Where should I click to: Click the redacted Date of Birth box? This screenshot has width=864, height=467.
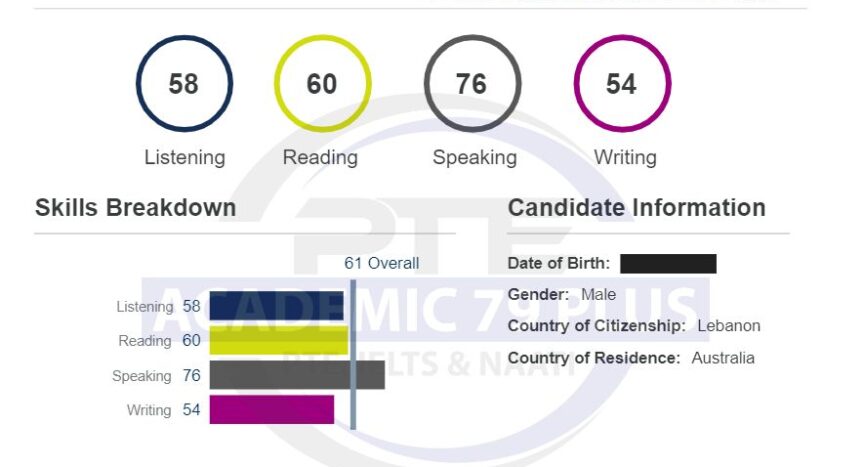click(668, 264)
